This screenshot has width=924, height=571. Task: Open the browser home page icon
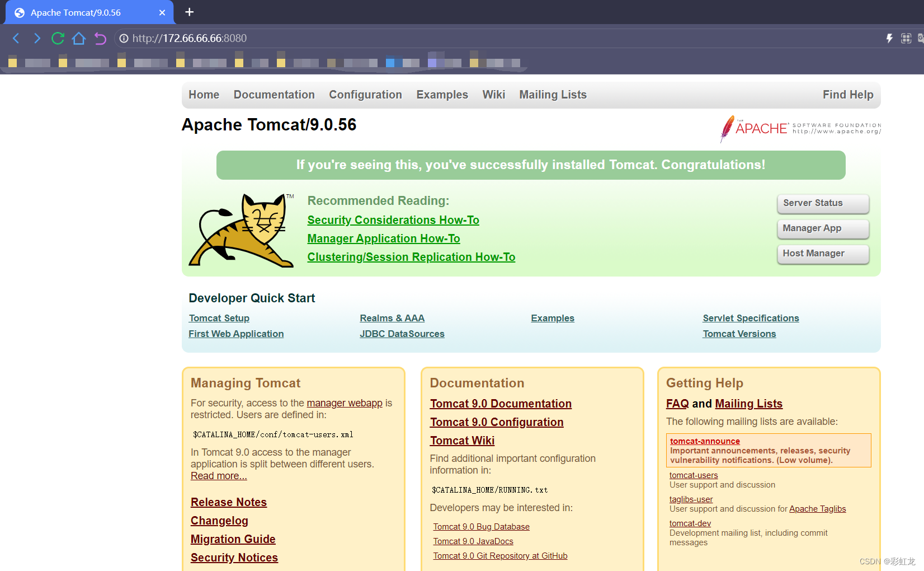(x=79, y=38)
